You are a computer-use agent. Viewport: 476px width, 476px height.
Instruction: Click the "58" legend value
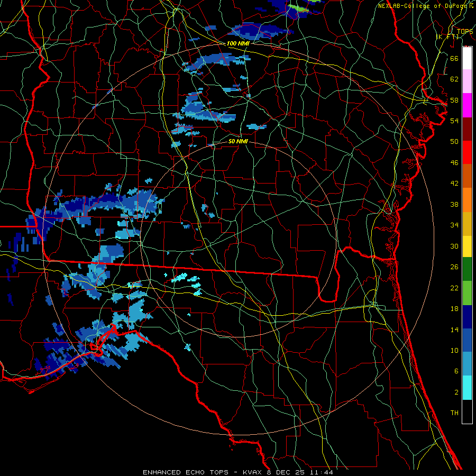pyautogui.click(x=454, y=100)
